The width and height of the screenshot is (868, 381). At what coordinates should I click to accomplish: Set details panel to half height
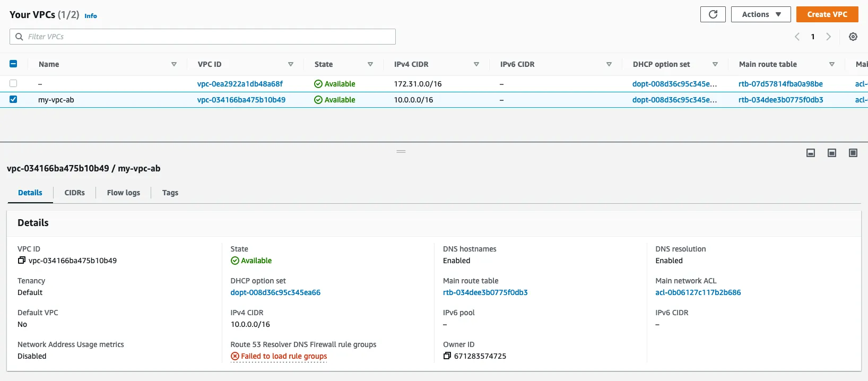coord(831,153)
